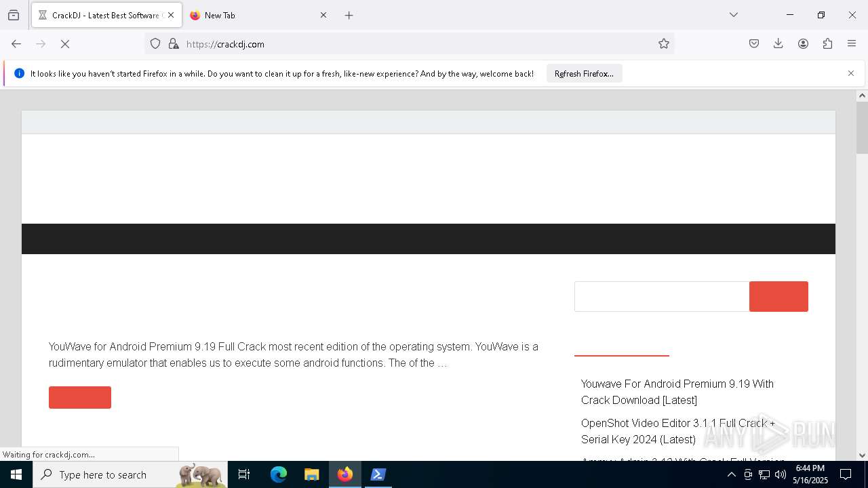This screenshot has height=488, width=868.
Task: Open Youwave For Android Premium 9.19 link
Action: click(677, 392)
